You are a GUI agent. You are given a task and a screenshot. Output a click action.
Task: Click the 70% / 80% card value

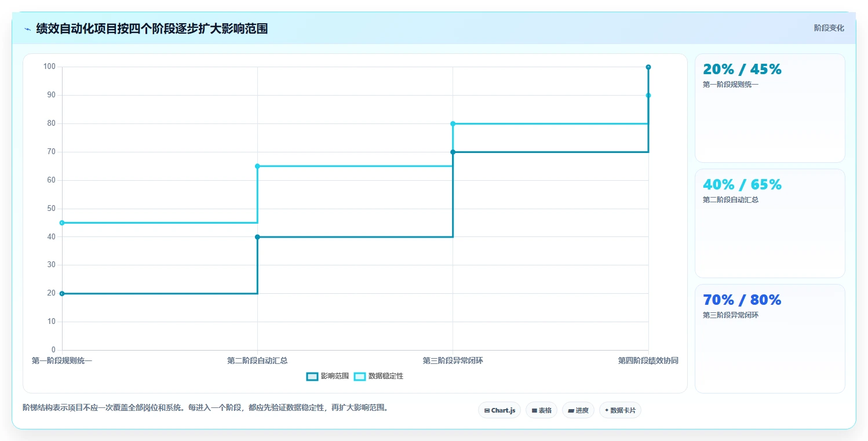pos(742,300)
